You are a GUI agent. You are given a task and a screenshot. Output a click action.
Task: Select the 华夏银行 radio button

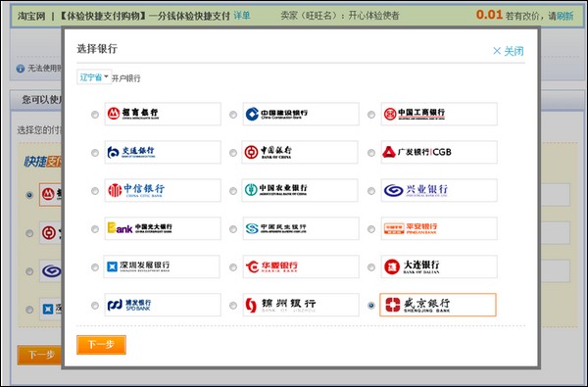point(233,267)
